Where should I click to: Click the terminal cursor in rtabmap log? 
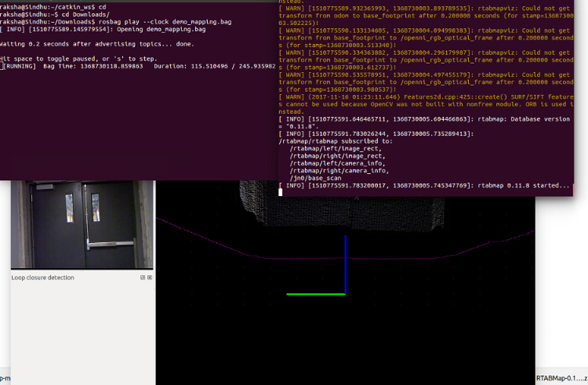(281, 192)
